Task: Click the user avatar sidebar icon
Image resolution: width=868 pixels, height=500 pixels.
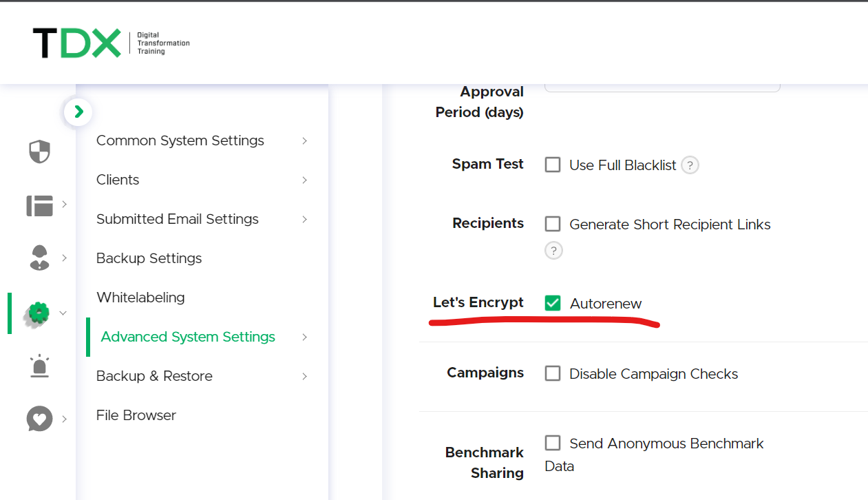Action: (39, 258)
